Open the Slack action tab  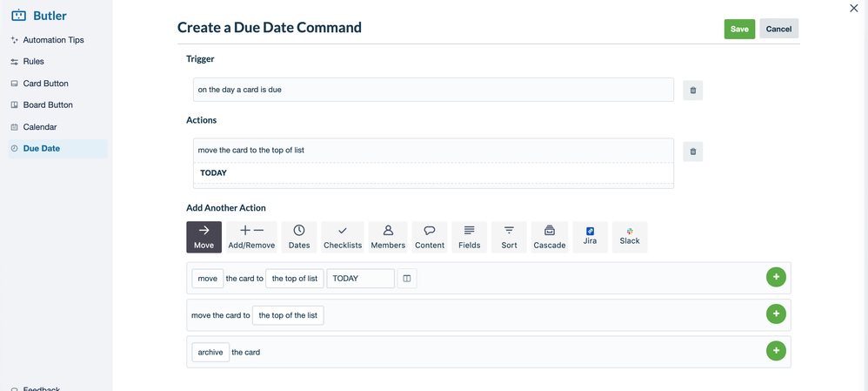(x=630, y=238)
